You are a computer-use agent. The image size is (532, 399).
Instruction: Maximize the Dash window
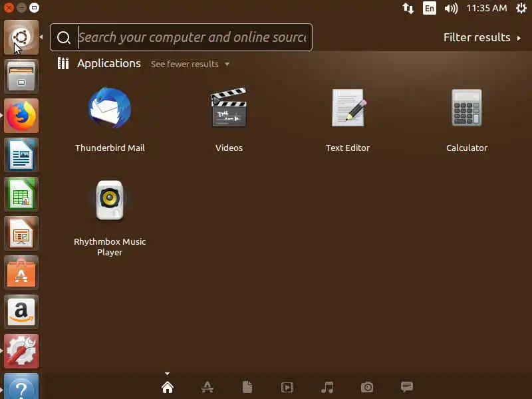click(35, 7)
